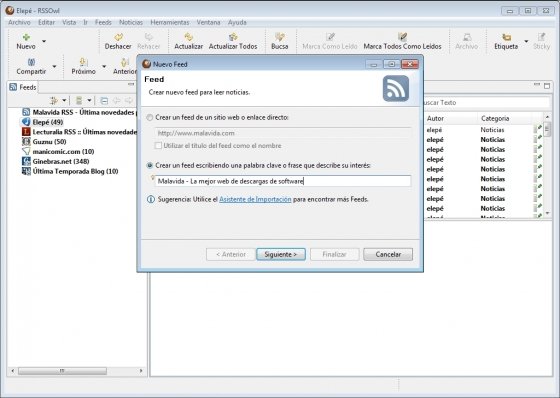Click the news list scroll down arrow
This screenshot has height=398, width=560.
click(548, 213)
